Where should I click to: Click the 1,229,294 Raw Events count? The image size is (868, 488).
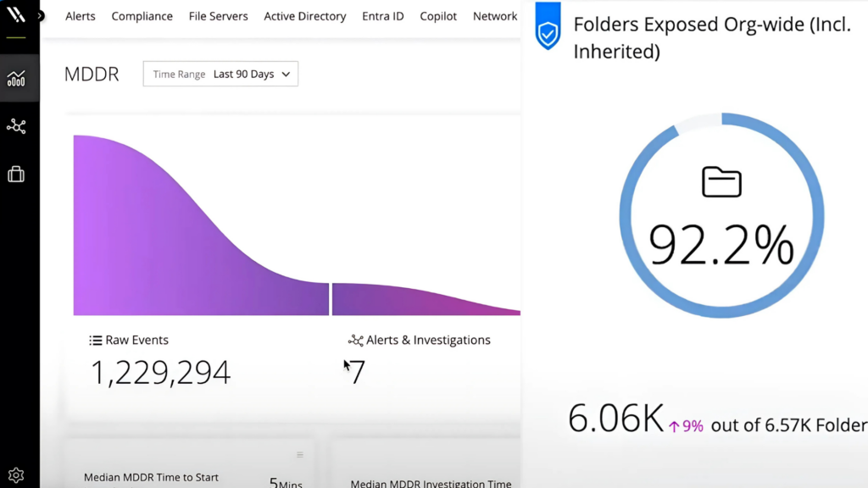[160, 373]
